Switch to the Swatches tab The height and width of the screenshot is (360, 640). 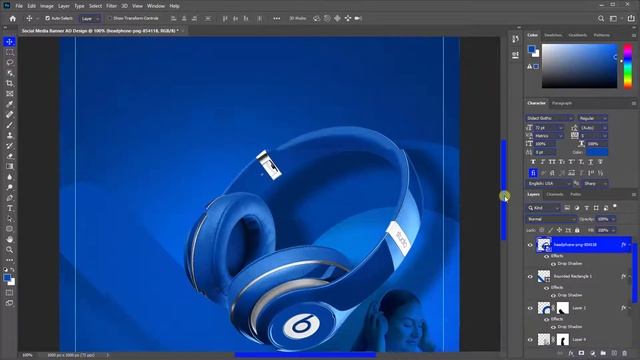point(553,35)
